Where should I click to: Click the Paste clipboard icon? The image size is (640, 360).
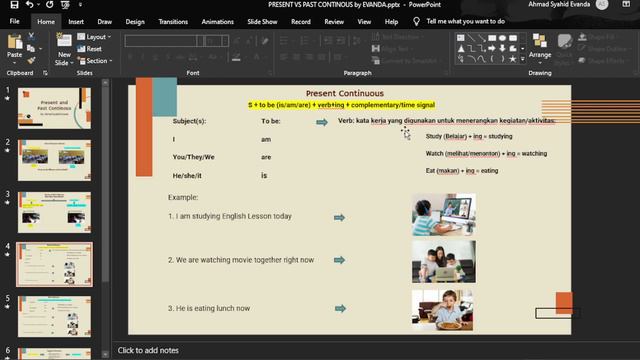click(x=15, y=42)
